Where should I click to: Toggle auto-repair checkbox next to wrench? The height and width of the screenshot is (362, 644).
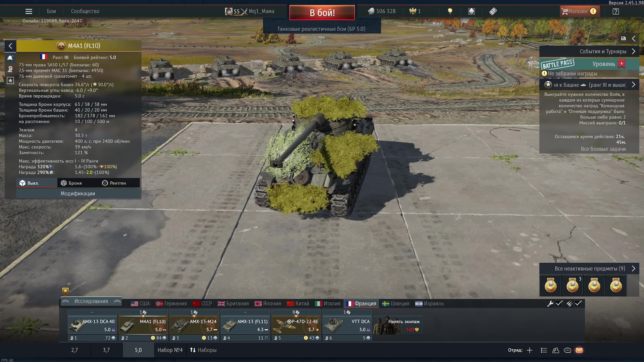(x=559, y=304)
